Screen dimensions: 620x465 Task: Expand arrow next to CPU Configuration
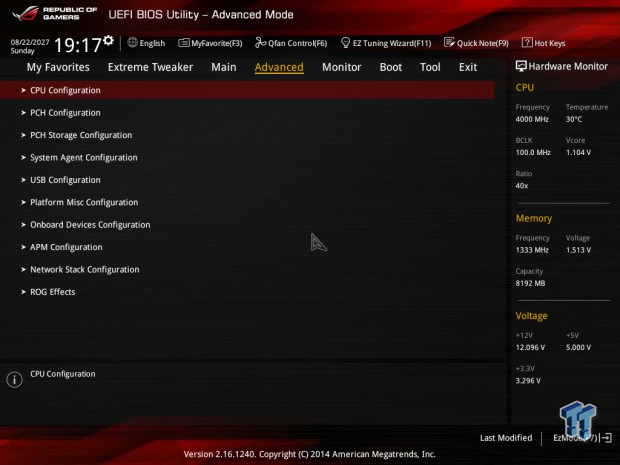tap(23, 90)
